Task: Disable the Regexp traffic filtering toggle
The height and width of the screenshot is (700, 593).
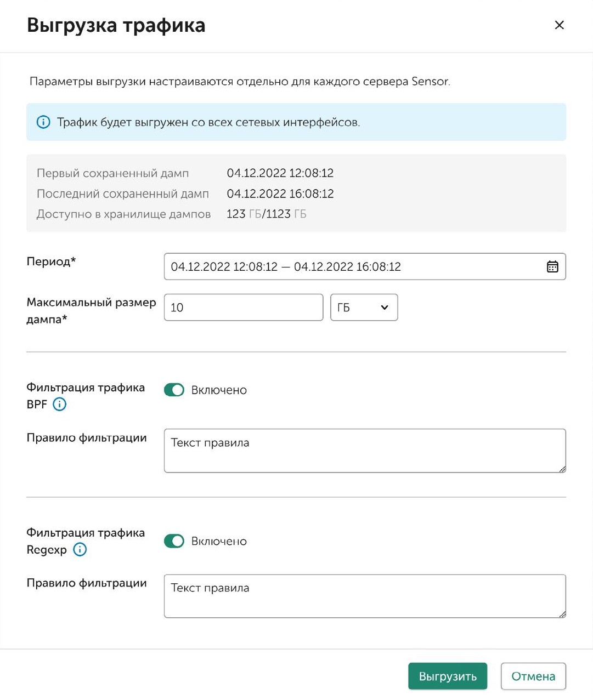Action: [x=174, y=541]
